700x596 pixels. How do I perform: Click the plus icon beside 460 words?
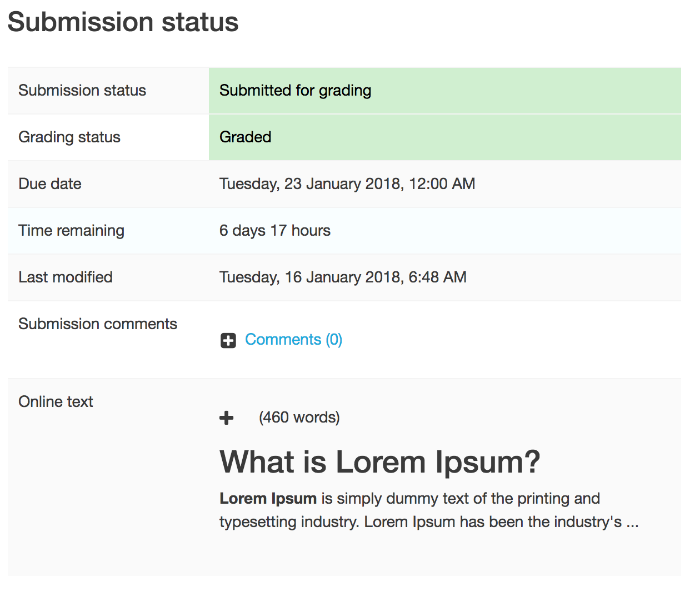tap(227, 418)
